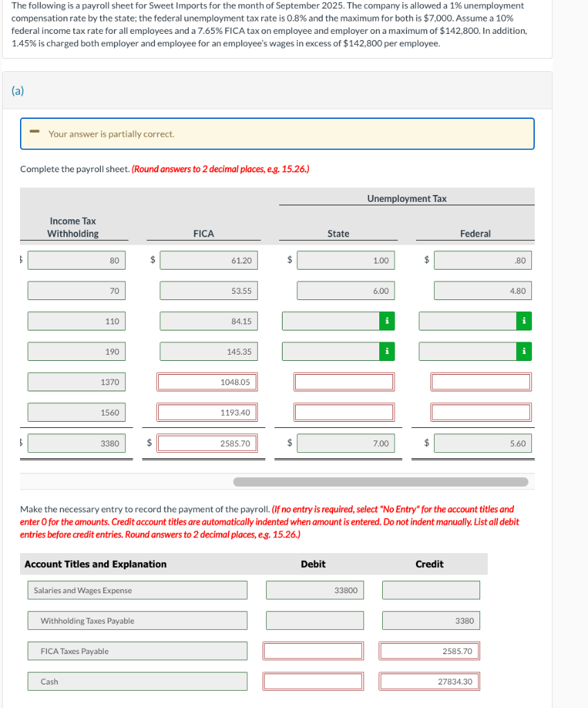588x708 pixels.
Task: Select the empty Federal field in the 110 row
Action: [468, 321]
